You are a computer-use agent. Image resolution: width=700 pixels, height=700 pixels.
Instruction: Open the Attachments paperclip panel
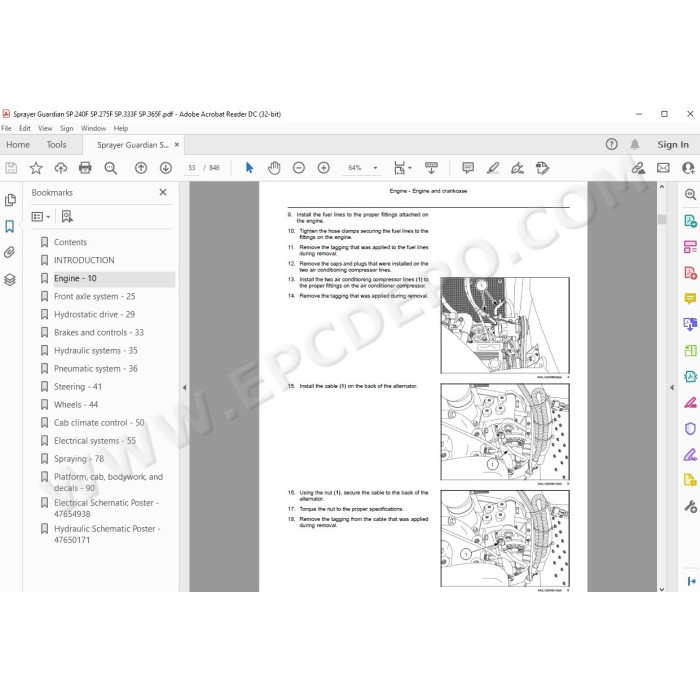click(10, 253)
